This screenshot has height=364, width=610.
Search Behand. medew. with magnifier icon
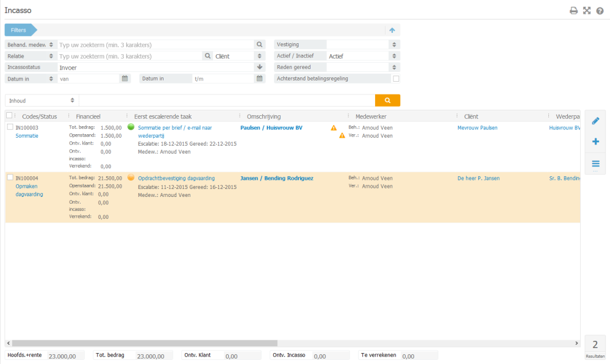(x=259, y=45)
